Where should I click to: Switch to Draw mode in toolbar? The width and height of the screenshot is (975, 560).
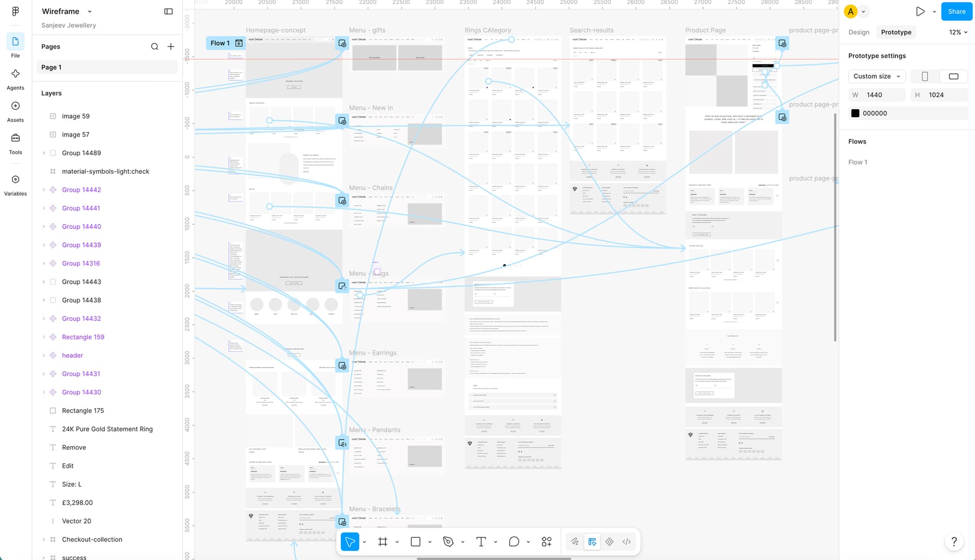click(575, 542)
